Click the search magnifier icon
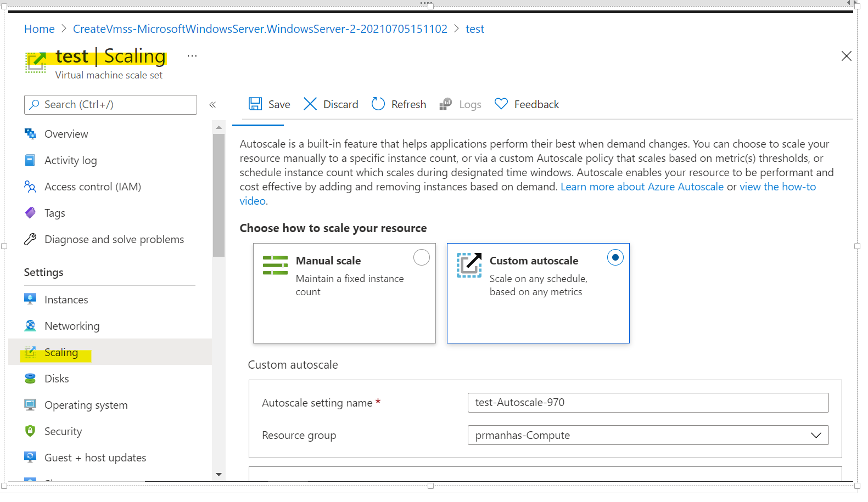The image size is (868, 502). pyautogui.click(x=35, y=104)
